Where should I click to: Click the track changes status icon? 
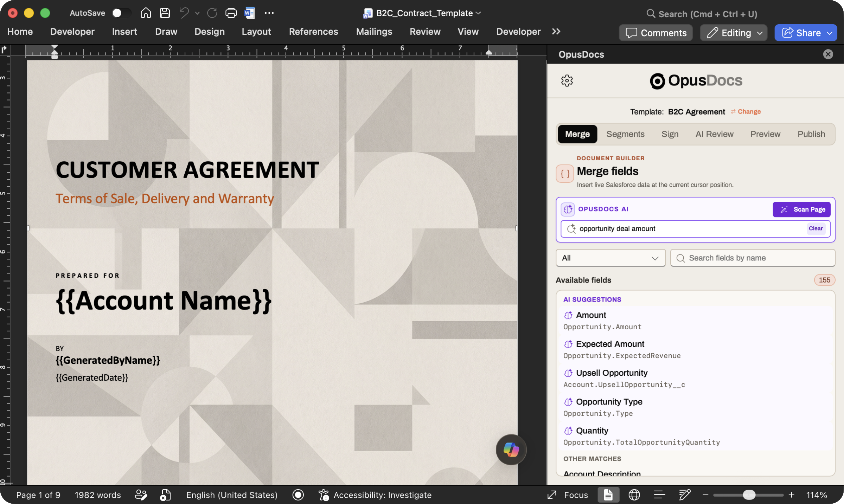141,495
